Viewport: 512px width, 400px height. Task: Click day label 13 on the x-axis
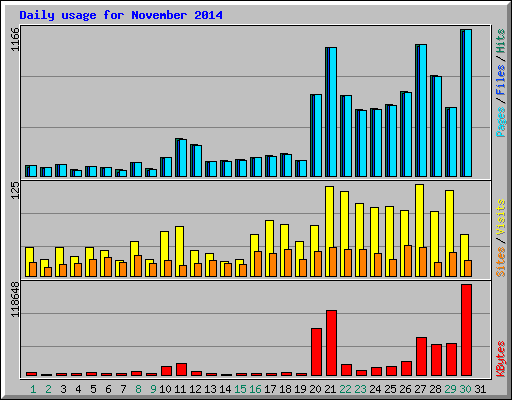coord(210,389)
